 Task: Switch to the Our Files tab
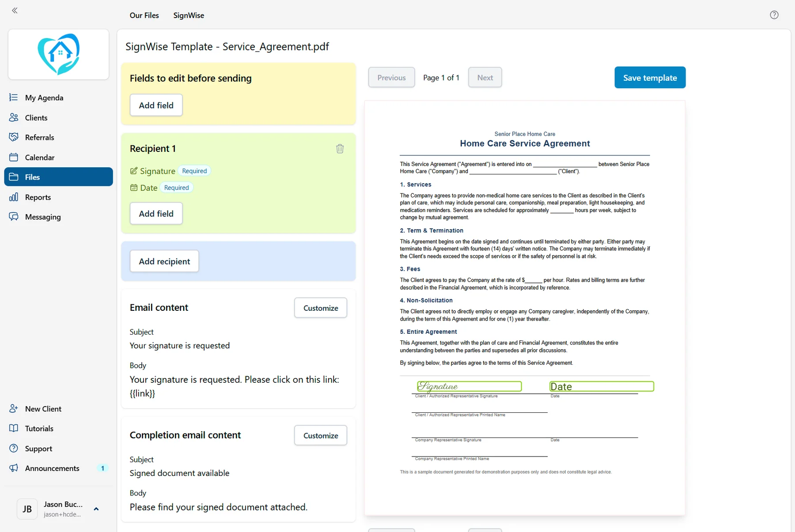tap(144, 15)
